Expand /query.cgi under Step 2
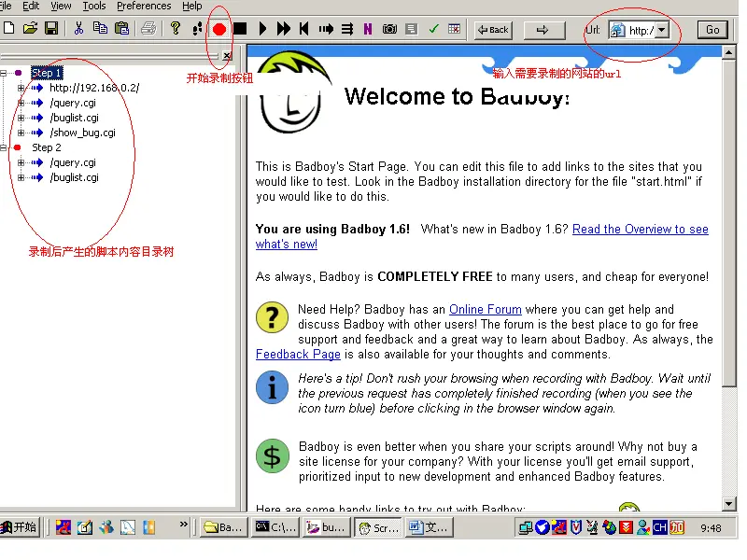The image size is (747, 560). [x=21, y=162]
